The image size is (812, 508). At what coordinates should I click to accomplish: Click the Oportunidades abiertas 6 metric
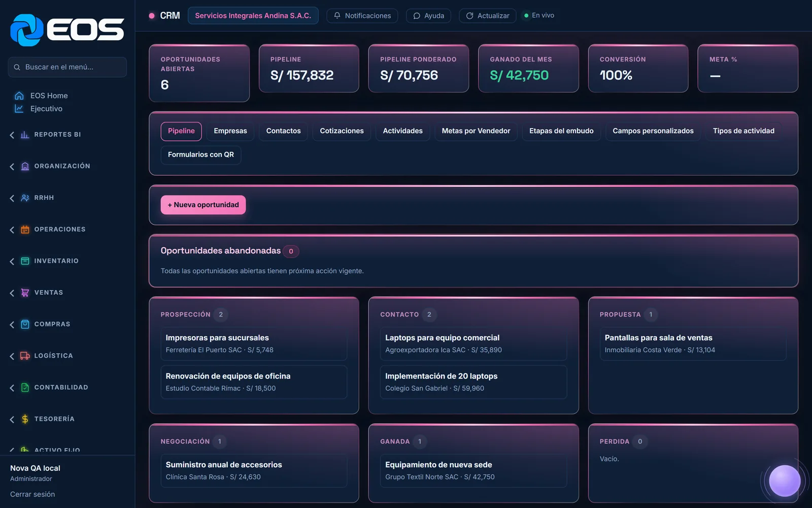(199, 73)
